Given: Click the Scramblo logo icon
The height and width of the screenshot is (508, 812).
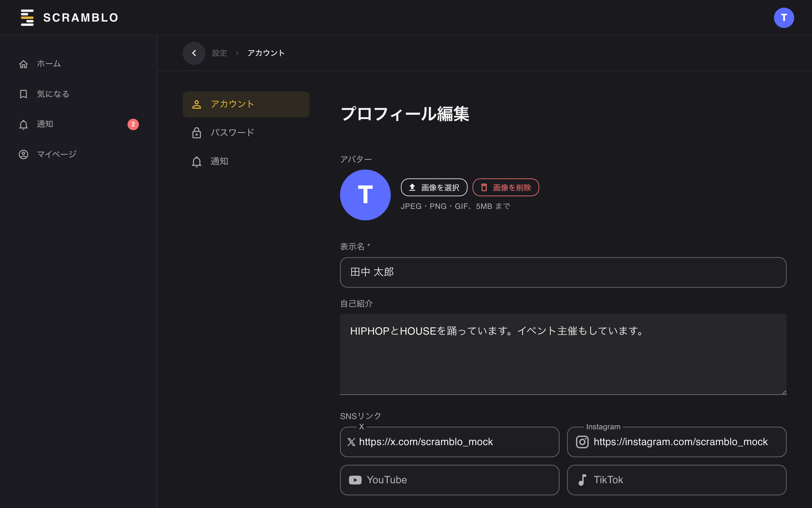Looking at the screenshot, I should click(27, 17).
